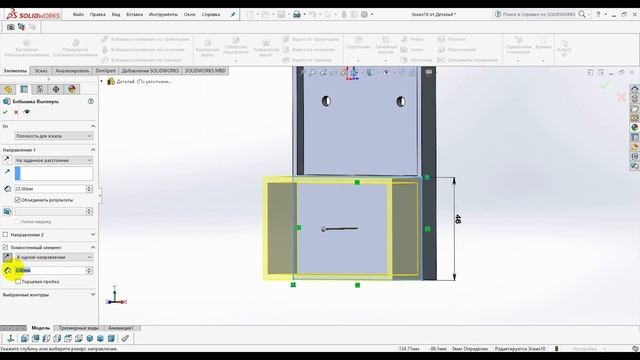Image resolution: width=640 pixels, height=360 pixels.
Task: Expand the Направление 2 section chevron
Action: [93, 235]
